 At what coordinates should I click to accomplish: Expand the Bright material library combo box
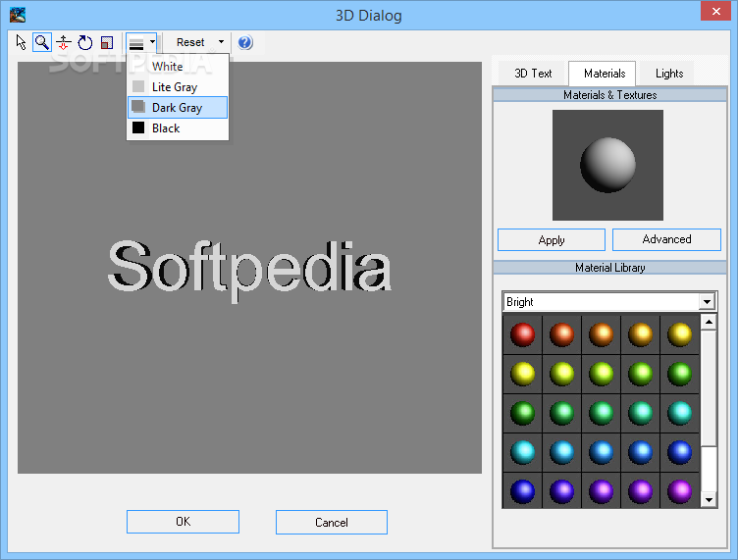pyautogui.click(x=707, y=302)
